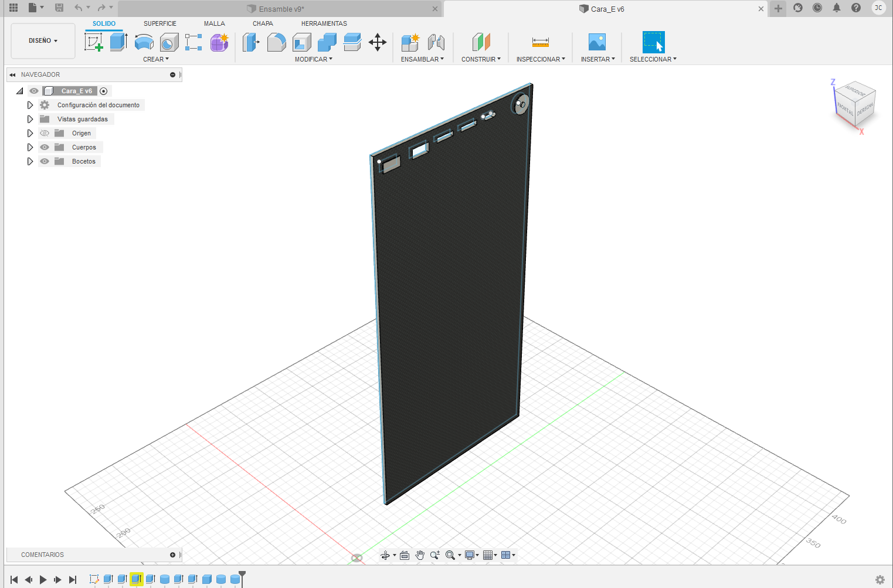The image size is (893, 588).
Task: Open the JC user profile button
Action: click(x=878, y=8)
